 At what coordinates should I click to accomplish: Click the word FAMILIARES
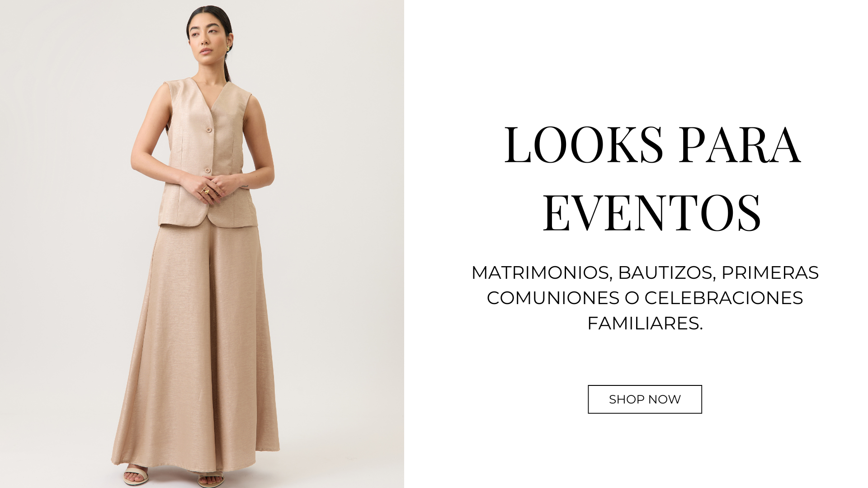[x=645, y=323]
